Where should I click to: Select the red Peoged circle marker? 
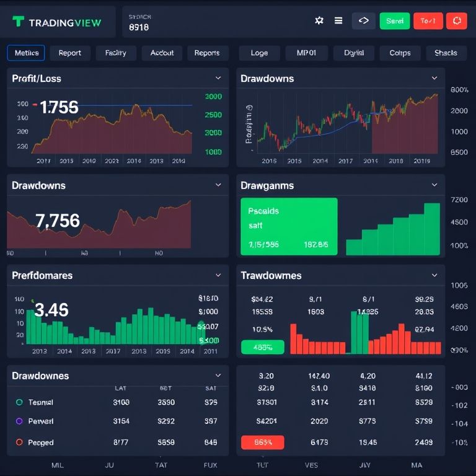[19, 443]
